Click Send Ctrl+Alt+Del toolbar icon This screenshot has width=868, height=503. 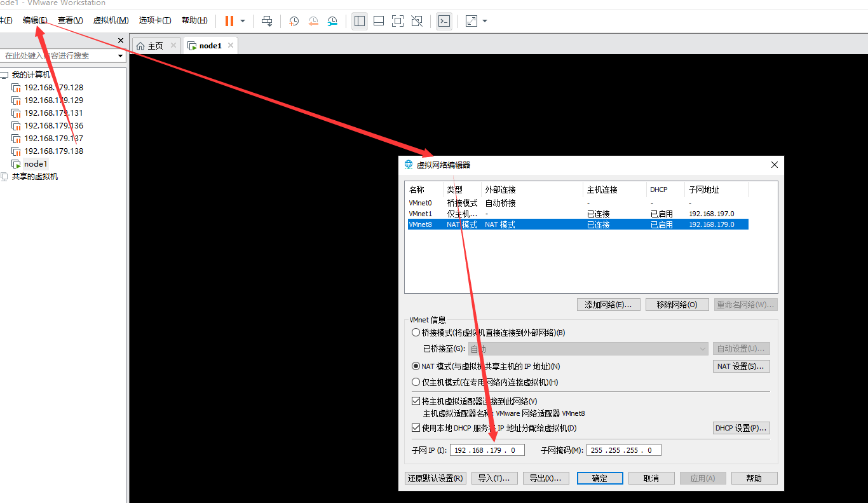268,21
